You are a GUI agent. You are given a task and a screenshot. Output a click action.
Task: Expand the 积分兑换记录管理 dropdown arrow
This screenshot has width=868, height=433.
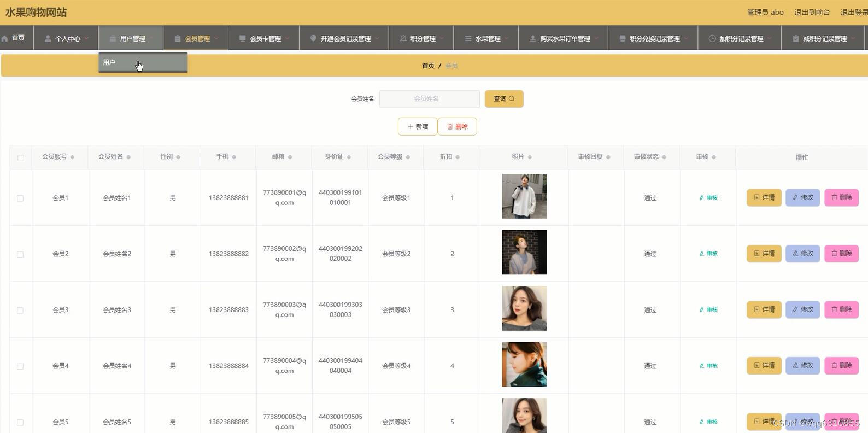(686, 38)
